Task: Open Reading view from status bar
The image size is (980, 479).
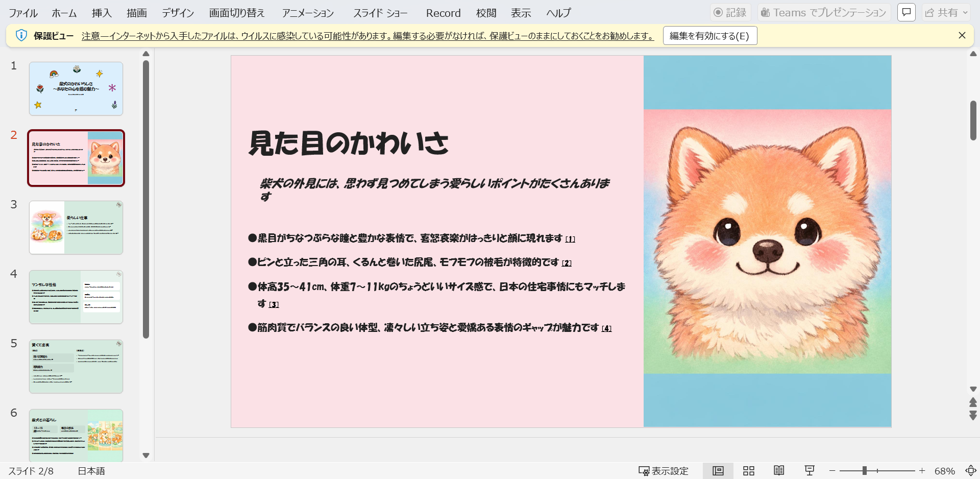Action: pos(779,470)
